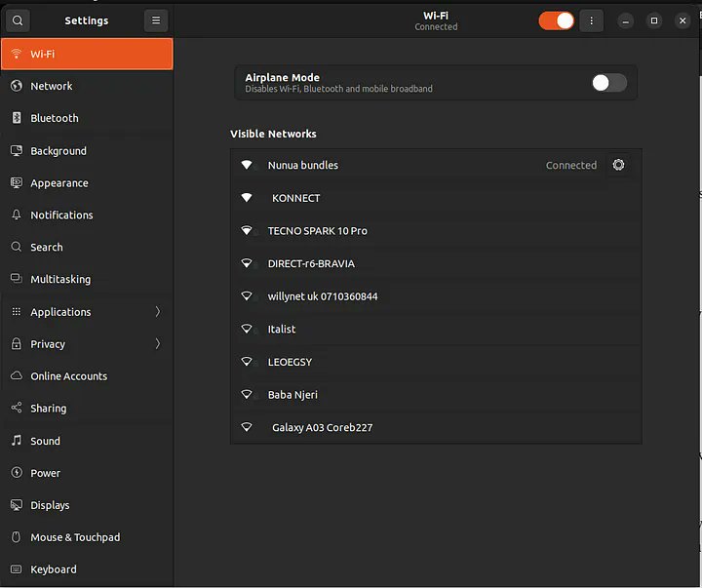Open Notifications settings
This screenshot has height=588, width=702.
(87, 215)
